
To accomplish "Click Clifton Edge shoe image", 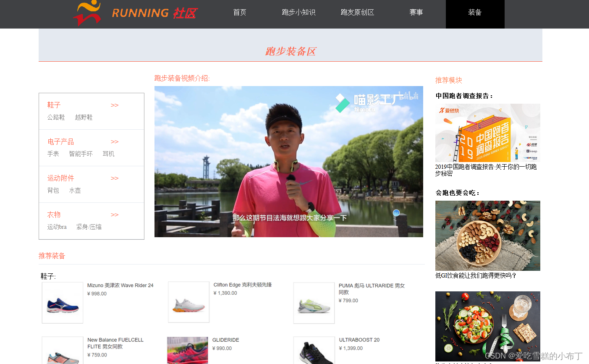I will point(188,302).
